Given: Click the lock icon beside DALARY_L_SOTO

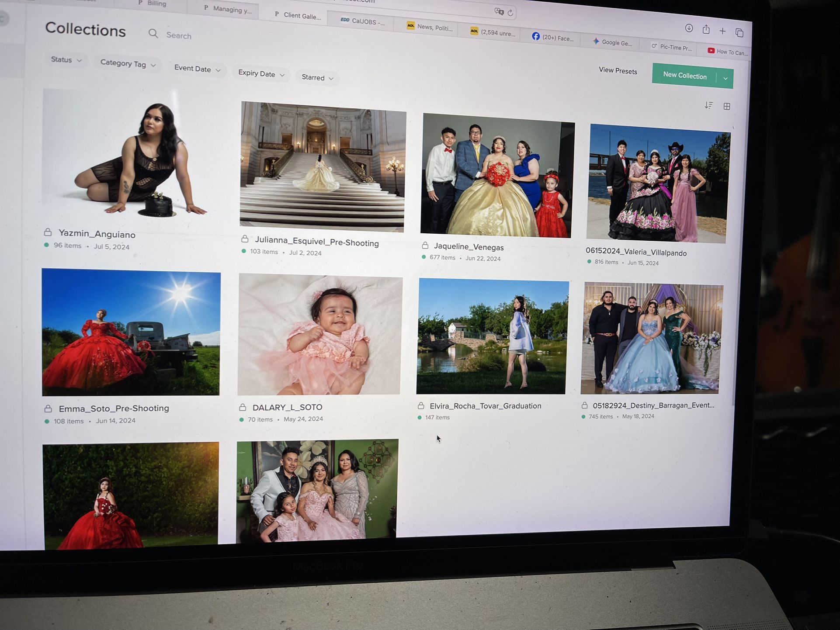Looking at the screenshot, I should pos(243,406).
